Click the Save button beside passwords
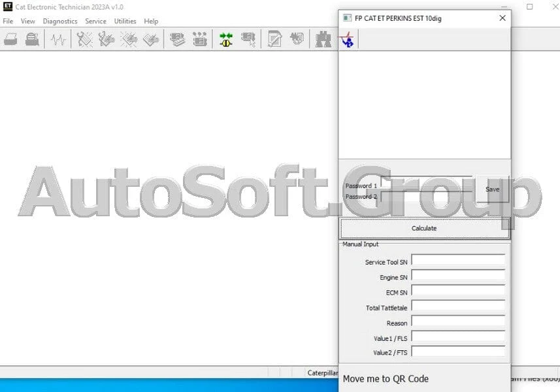560x392 pixels. click(492, 189)
